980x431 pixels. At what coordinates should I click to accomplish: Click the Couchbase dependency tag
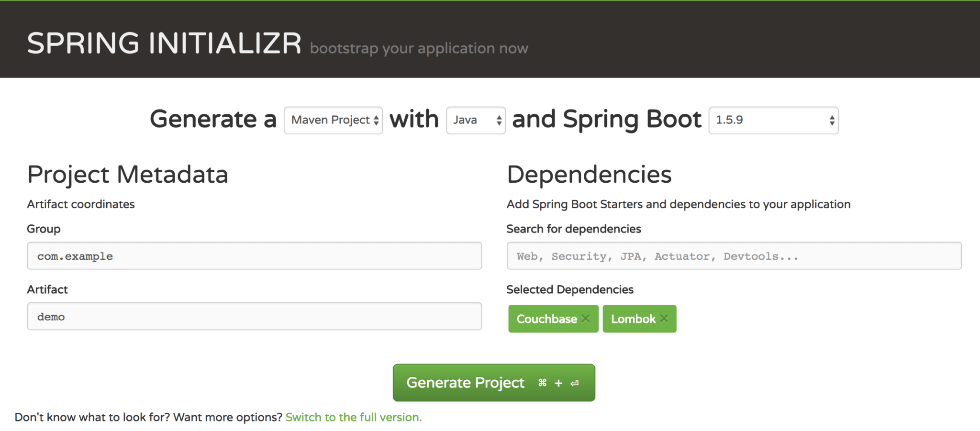[x=546, y=319]
